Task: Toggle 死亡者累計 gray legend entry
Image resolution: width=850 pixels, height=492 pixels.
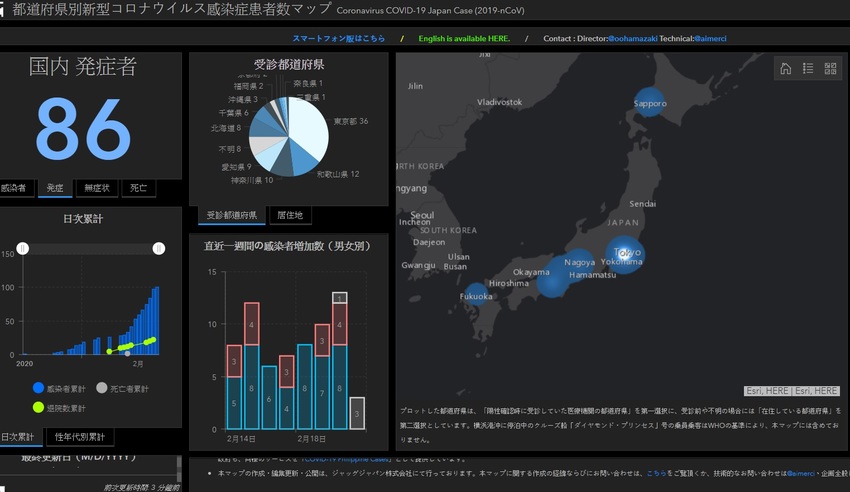Action: pyautogui.click(x=123, y=389)
